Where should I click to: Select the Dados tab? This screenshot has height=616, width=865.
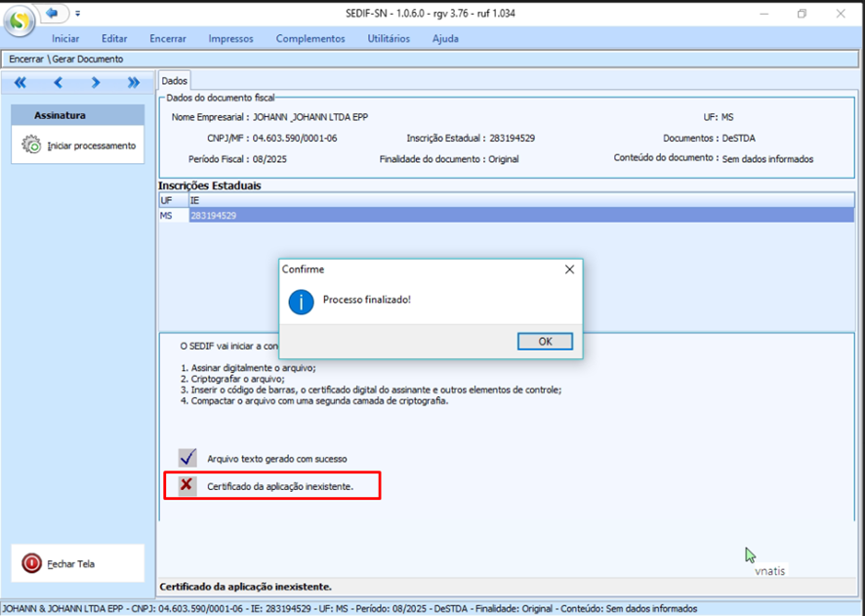[x=174, y=81]
